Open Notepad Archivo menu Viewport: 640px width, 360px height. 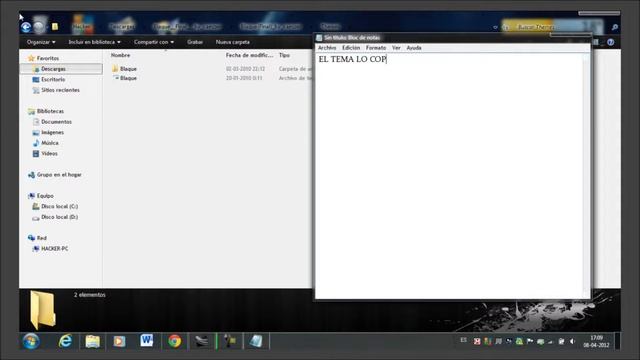pyautogui.click(x=327, y=48)
